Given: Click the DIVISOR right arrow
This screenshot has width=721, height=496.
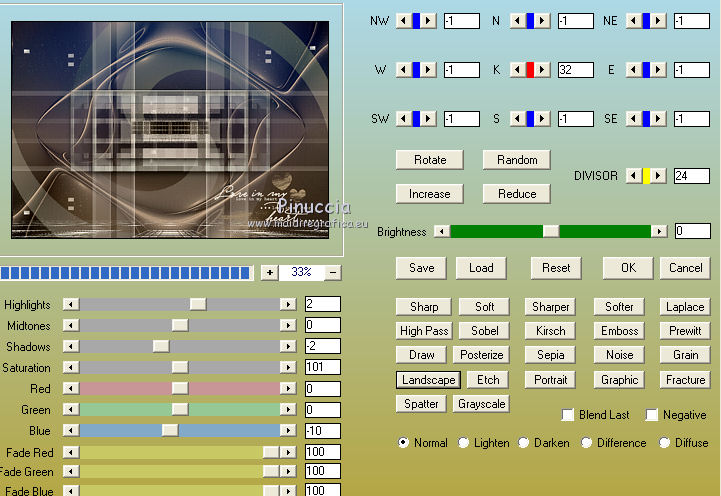Looking at the screenshot, I should pos(658,176).
